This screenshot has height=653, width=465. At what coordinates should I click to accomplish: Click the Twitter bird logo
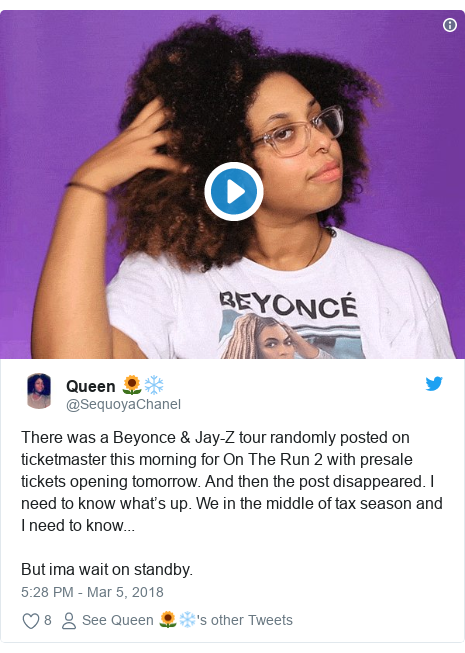click(x=434, y=384)
